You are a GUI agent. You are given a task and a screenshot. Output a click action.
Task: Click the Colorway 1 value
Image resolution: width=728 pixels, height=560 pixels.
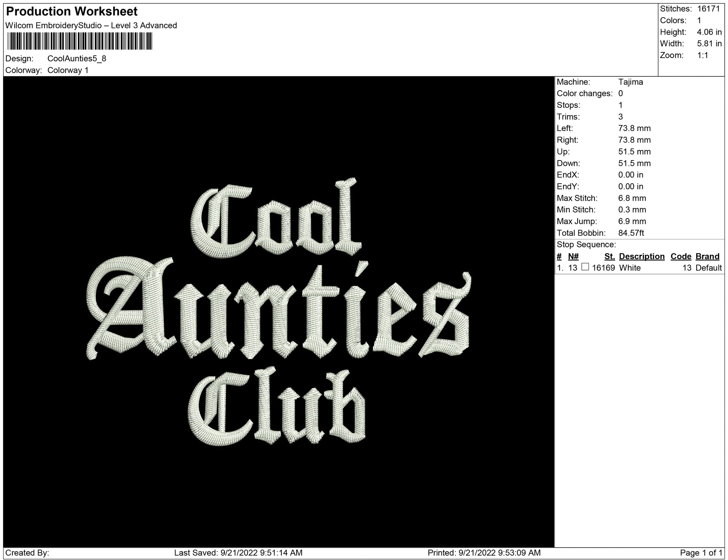tap(68, 70)
